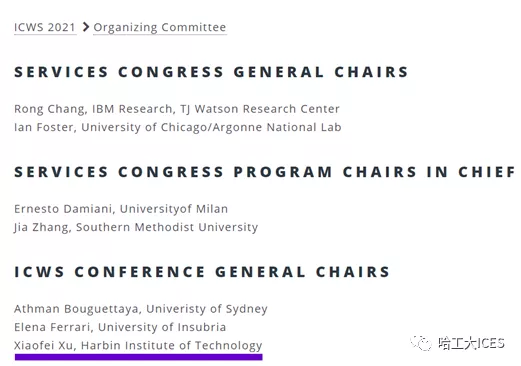Click the Ernesto Damiani, University of Milan entry
This screenshot has width=521, height=366.
coord(121,209)
